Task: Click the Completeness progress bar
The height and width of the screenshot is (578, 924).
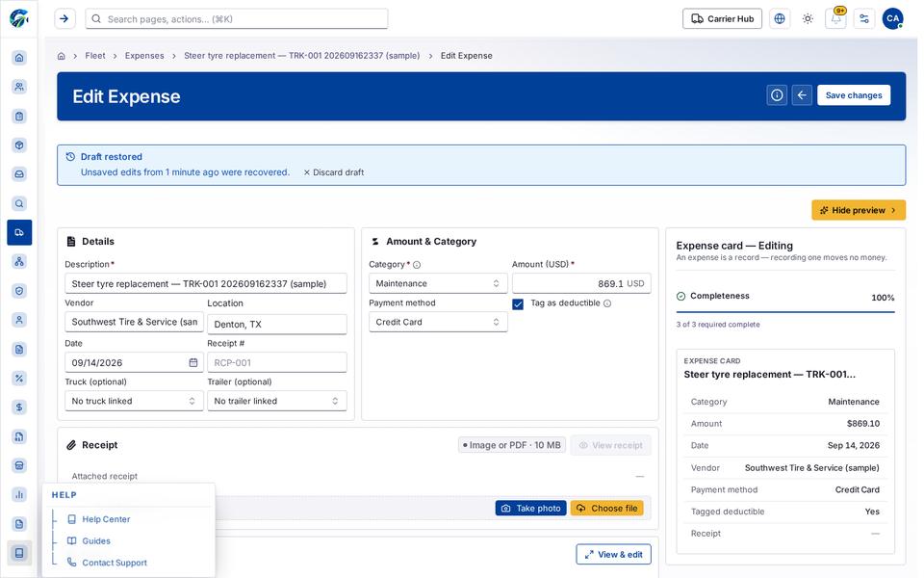Action: click(785, 311)
